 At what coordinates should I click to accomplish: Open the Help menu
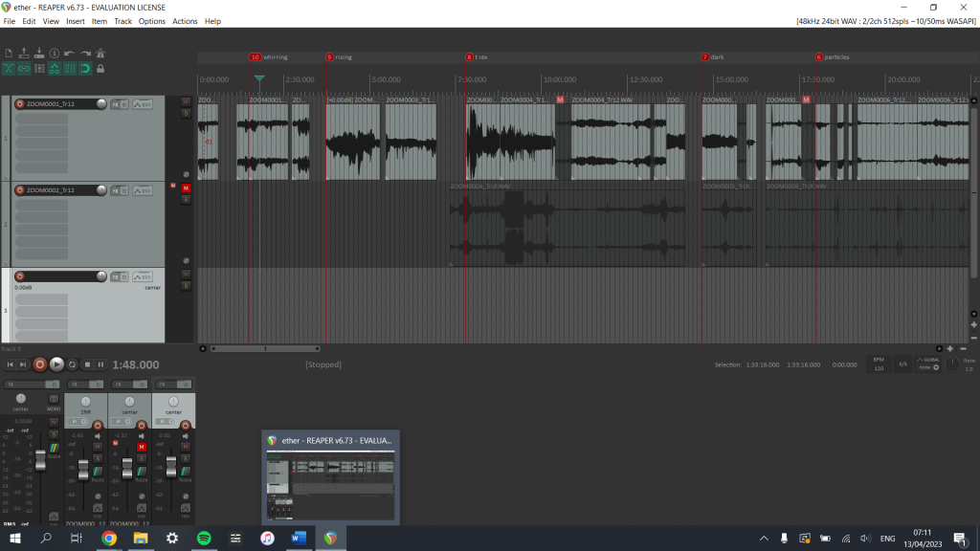tap(212, 21)
